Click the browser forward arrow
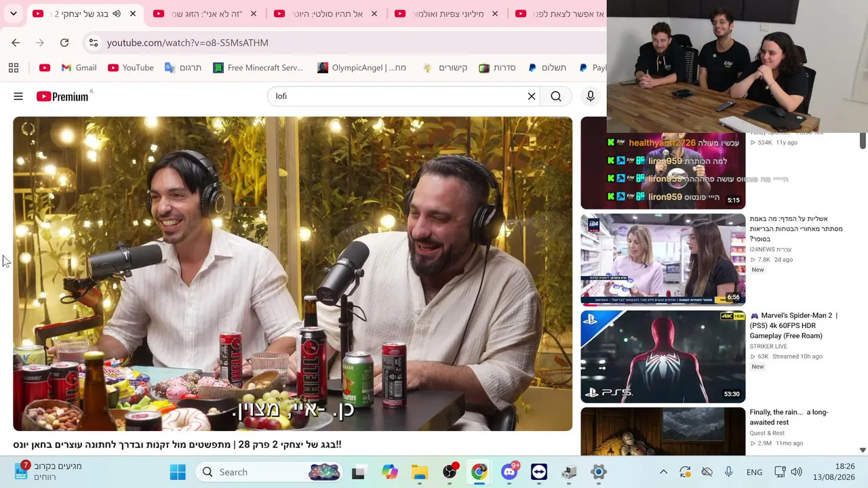The image size is (868, 488). coord(40,43)
